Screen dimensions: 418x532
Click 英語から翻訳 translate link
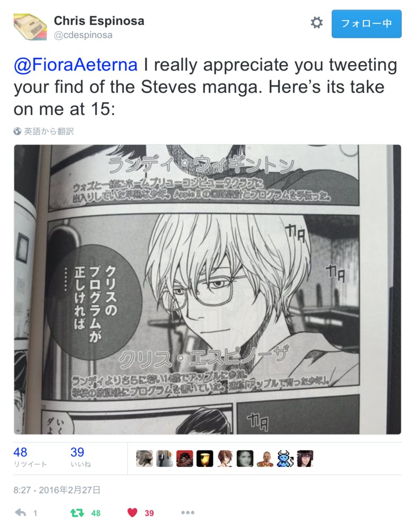pos(49,131)
